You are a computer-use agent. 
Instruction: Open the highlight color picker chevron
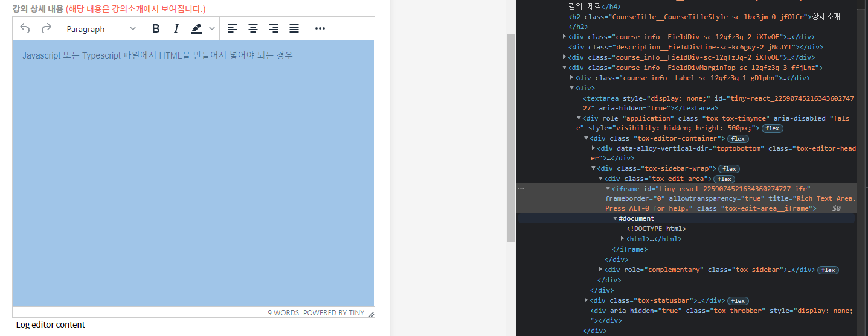pyautogui.click(x=212, y=28)
